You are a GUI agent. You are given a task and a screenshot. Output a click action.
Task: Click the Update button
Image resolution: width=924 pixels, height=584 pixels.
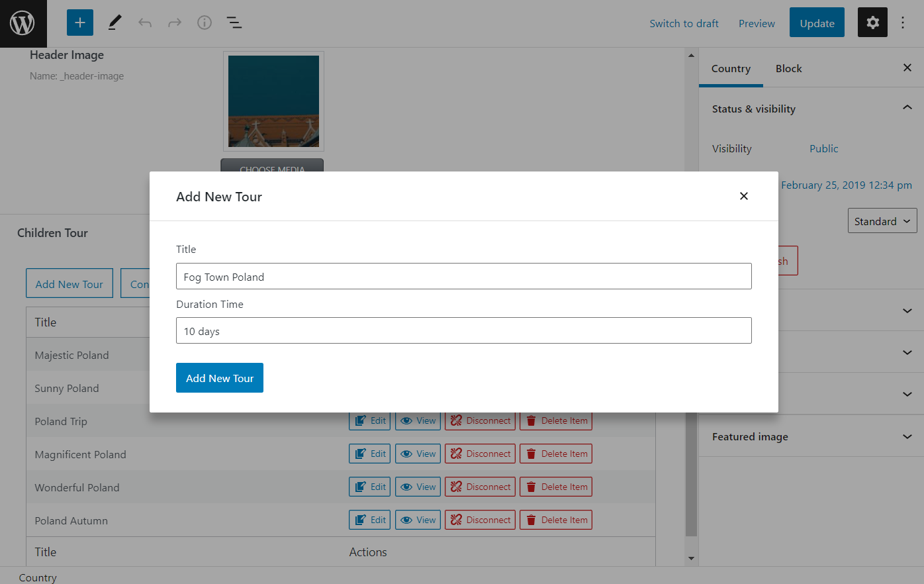pyautogui.click(x=817, y=23)
